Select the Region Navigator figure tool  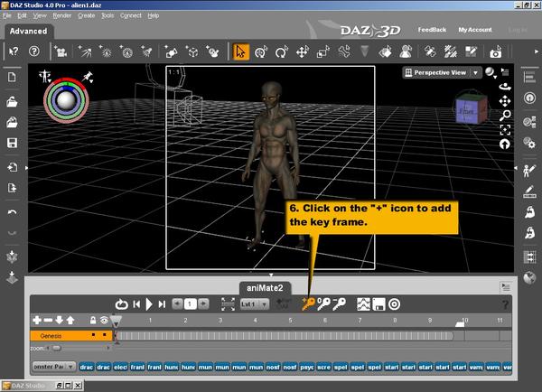[406, 51]
